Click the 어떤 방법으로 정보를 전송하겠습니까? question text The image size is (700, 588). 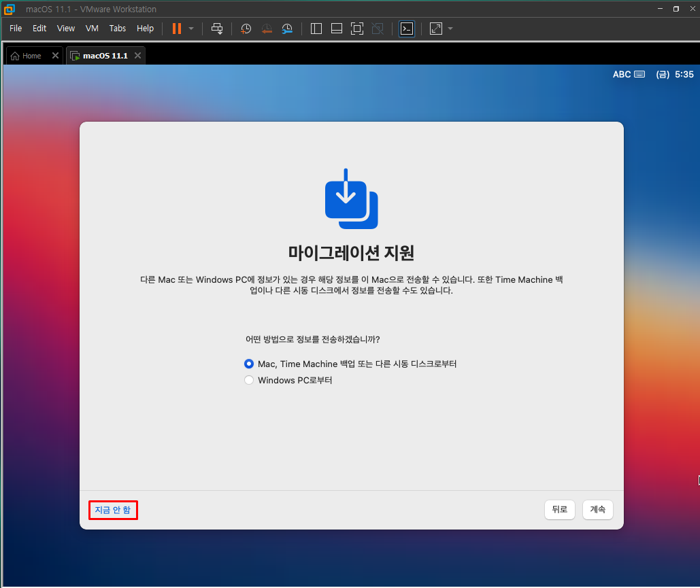[x=312, y=339]
